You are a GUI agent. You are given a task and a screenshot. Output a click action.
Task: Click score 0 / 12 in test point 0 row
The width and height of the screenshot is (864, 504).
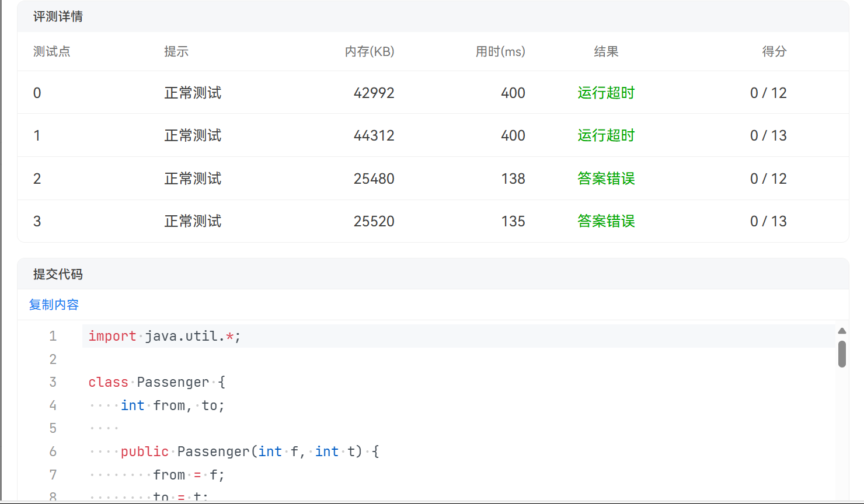pyautogui.click(x=768, y=93)
